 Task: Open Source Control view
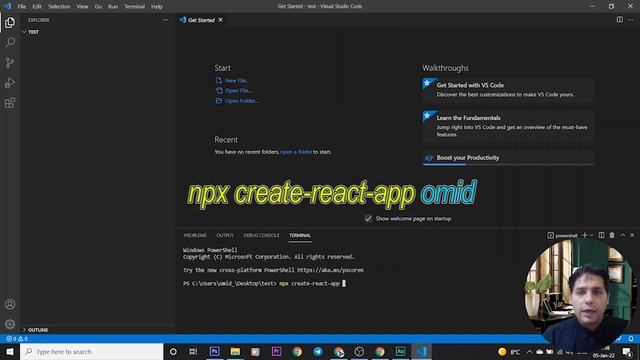10,62
